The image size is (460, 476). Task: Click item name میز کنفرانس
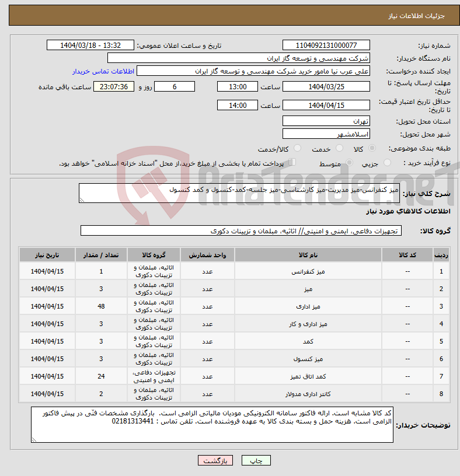pyautogui.click(x=308, y=272)
